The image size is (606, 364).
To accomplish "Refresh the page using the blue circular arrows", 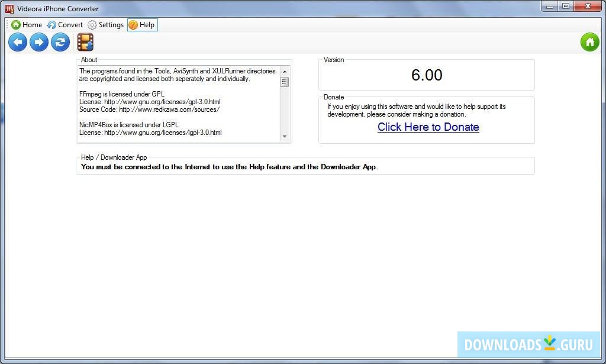I will pyautogui.click(x=60, y=42).
